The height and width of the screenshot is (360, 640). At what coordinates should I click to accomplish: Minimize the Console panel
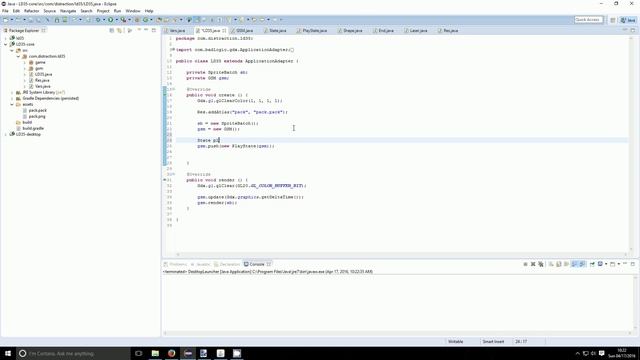point(625,264)
